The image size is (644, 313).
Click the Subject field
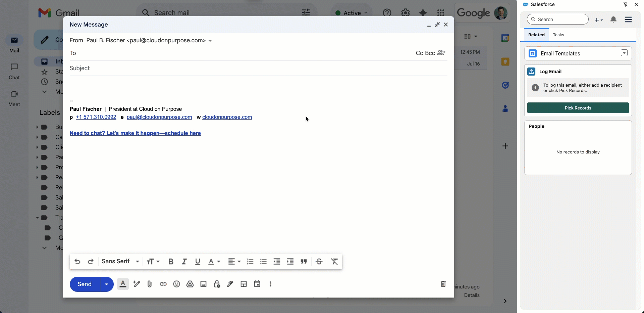point(258,68)
